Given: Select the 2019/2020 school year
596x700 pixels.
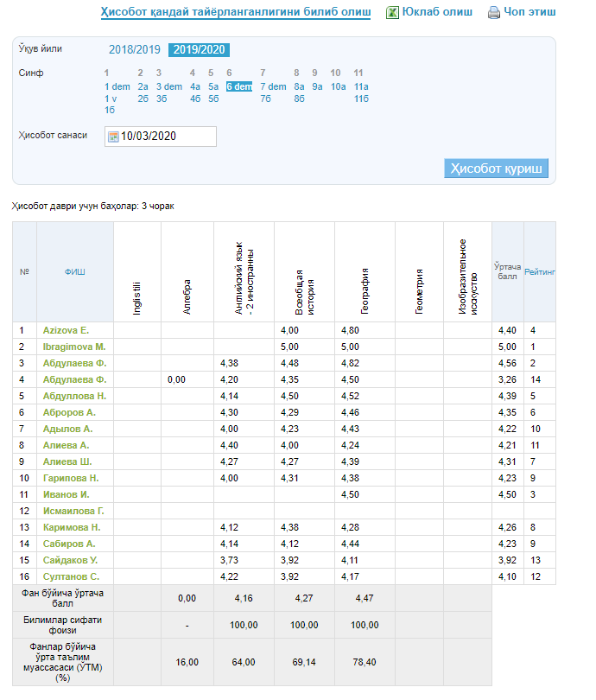Looking at the screenshot, I should 199,50.
